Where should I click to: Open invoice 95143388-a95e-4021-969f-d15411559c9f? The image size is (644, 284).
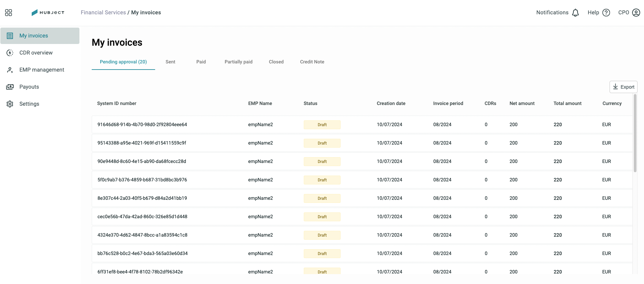click(362, 143)
